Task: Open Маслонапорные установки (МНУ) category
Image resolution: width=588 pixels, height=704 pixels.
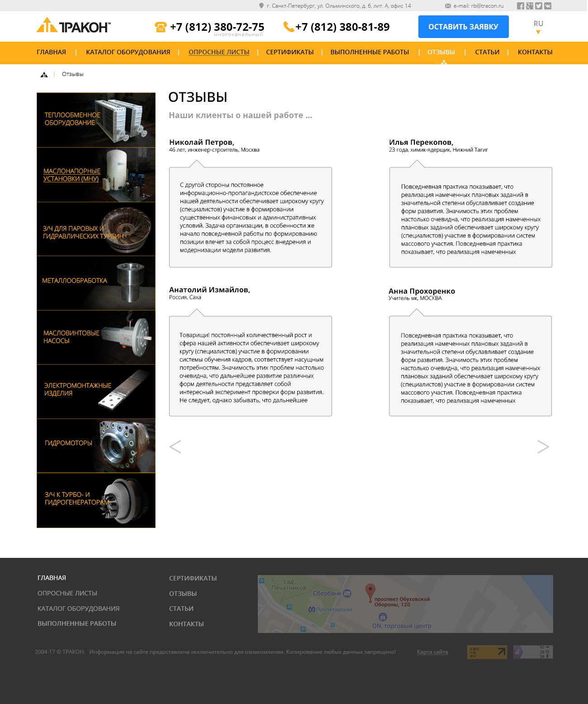Action: (x=96, y=175)
